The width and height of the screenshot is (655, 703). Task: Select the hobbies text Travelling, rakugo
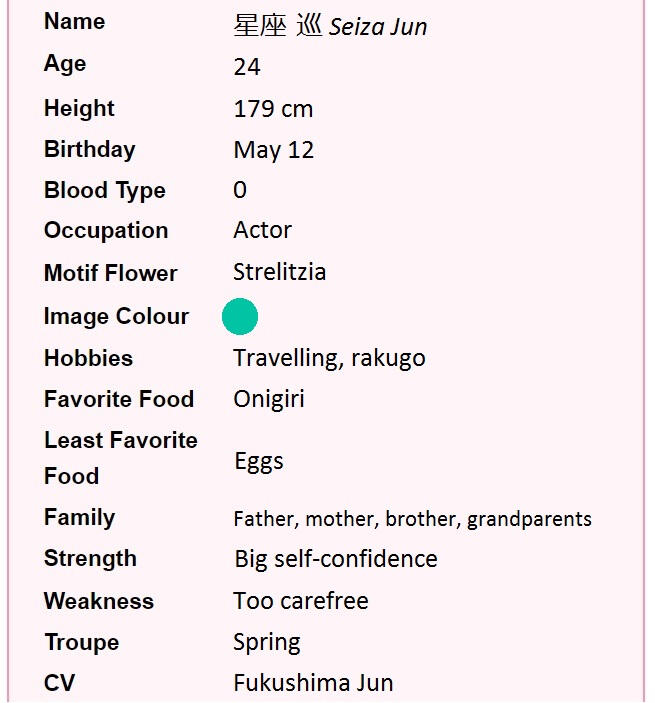point(329,358)
